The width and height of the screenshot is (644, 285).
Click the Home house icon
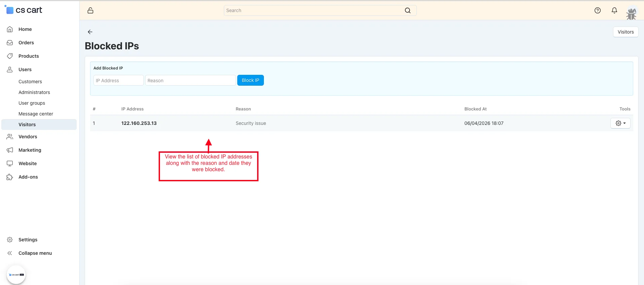(x=10, y=29)
